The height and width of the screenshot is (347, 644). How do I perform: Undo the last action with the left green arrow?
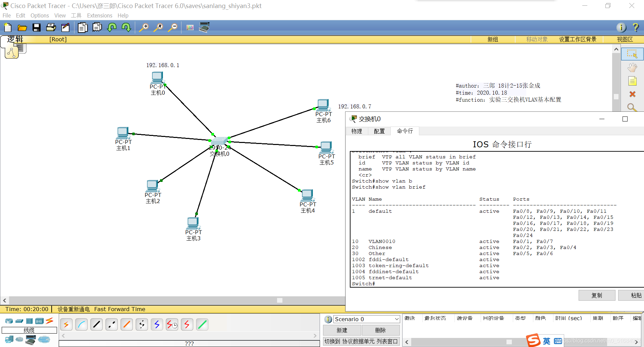click(112, 28)
